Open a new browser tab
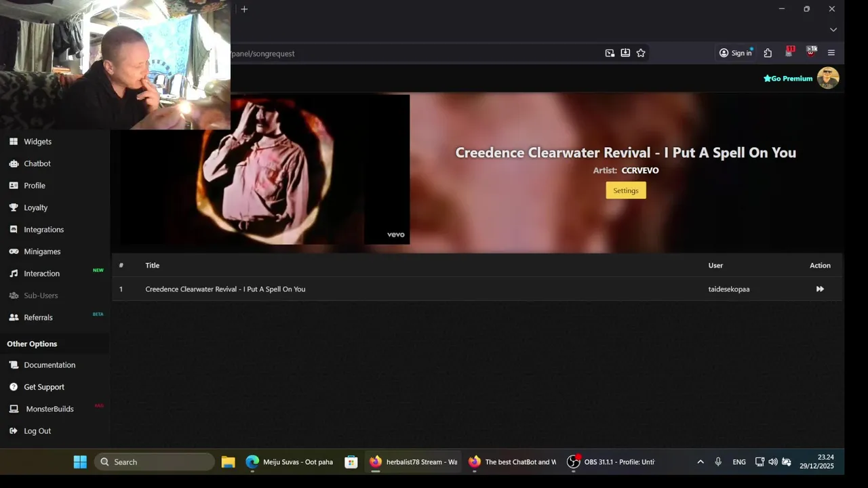Image resolution: width=868 pixels, height=488 pixels. point(244,9)
